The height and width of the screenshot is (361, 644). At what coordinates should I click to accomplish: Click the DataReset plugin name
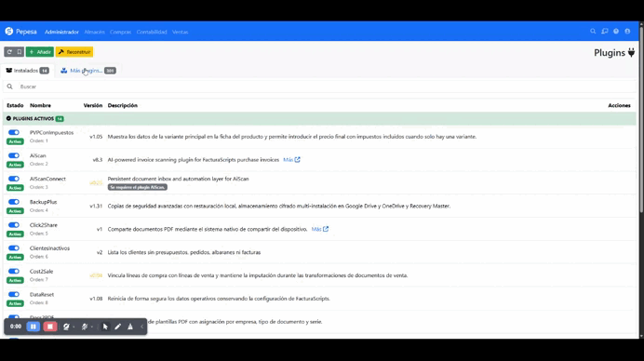(42, 294)
